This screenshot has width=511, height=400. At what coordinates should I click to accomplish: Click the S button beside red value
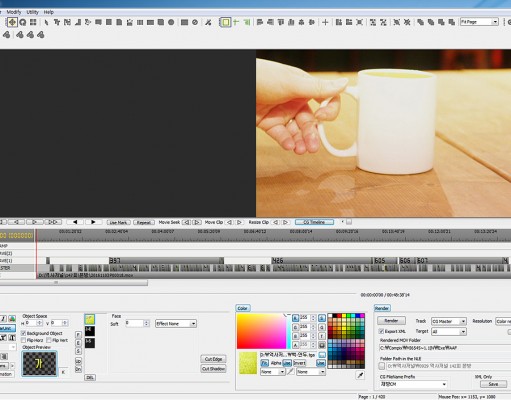pos(321,318)
